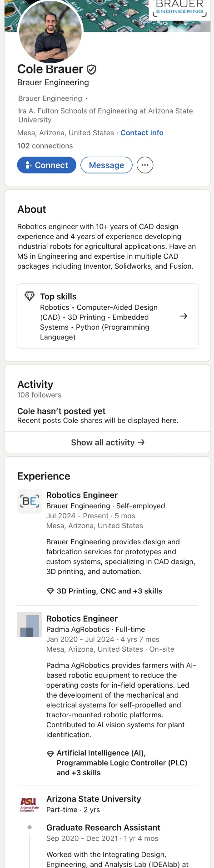Viewport: 214px width, 868px height.
Task: Click the Graduate Research Assistant timeline dot
Action: point(30,827)
